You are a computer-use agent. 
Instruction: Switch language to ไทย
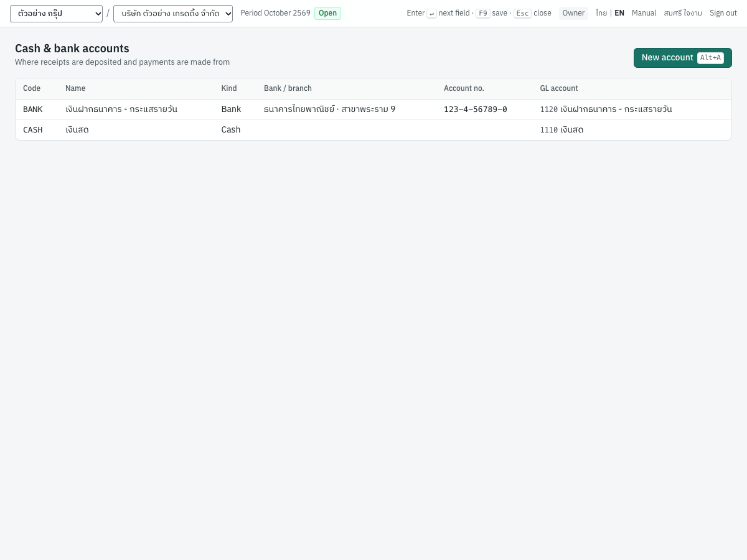(601, 13)
